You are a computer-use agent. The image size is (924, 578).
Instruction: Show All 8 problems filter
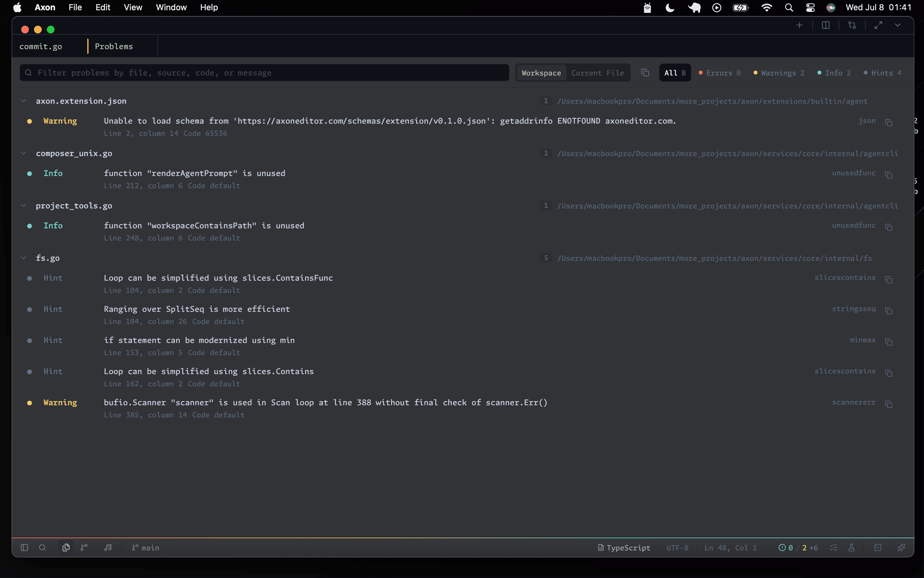point(675,73)
